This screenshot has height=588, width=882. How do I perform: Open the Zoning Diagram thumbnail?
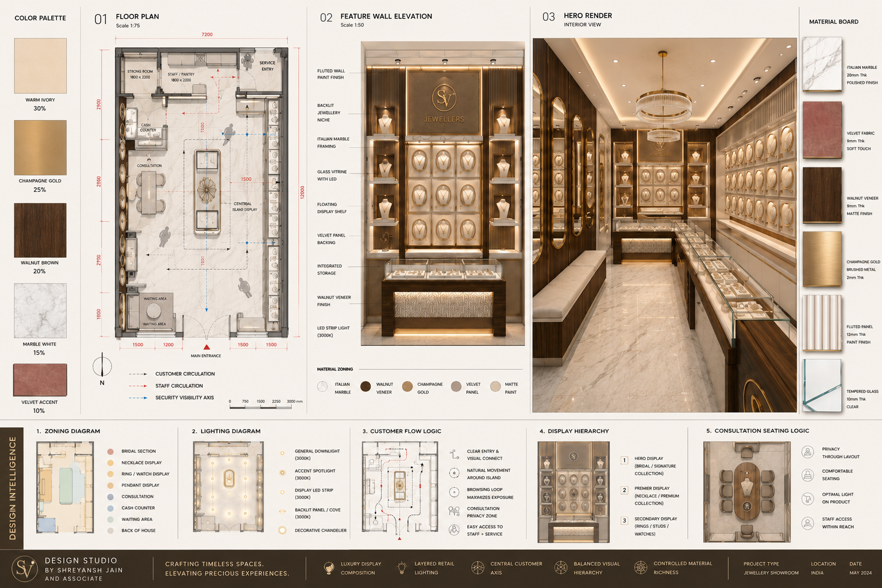[x=65, y=487]
